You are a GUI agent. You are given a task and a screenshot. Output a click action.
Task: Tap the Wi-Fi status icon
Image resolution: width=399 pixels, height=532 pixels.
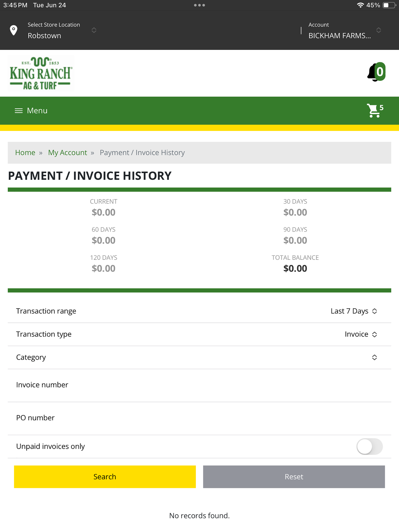(x=360, y=5)
